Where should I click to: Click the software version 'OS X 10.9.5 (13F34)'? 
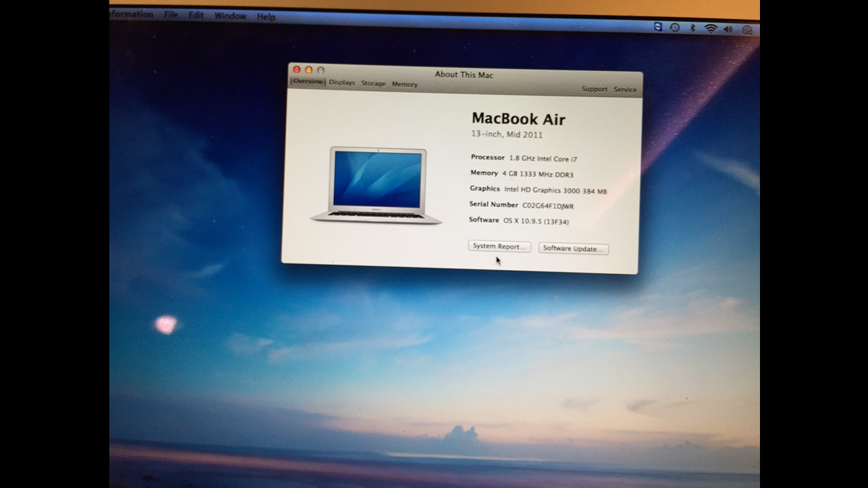pyautogui.click(x=536, y=222)
